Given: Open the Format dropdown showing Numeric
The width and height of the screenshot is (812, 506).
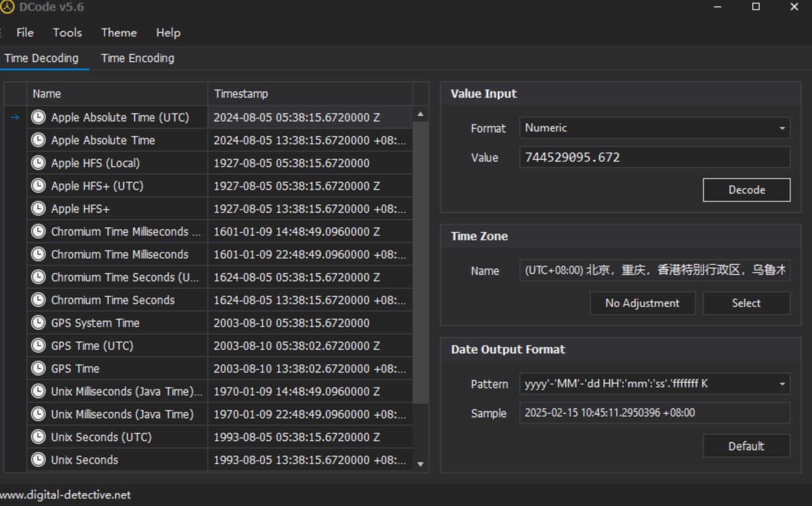Looking at the screenshot, I should [x=654, y=128].
